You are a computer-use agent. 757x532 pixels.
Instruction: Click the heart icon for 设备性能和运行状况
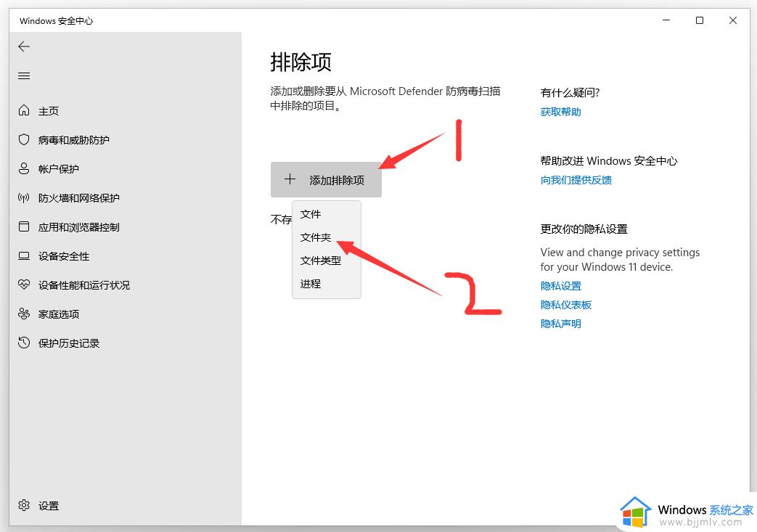pyautogui.click(x=24, y=285)
